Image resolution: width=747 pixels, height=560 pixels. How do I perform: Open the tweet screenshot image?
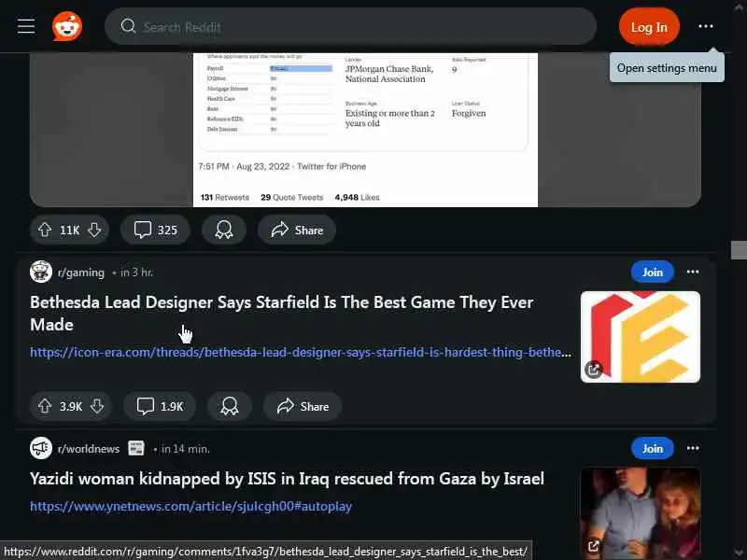(365, 130)
